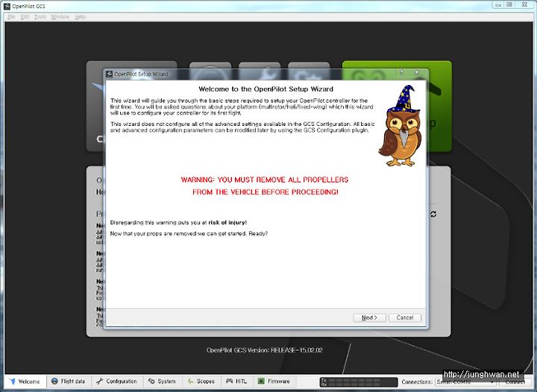
Task: Open the Connections serial port dropdown
Action: point(465,382)
